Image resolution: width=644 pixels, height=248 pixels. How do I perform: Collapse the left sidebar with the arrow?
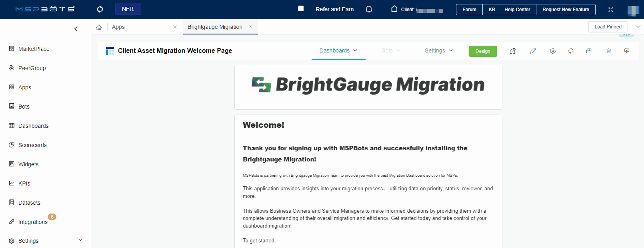[76, 29]
